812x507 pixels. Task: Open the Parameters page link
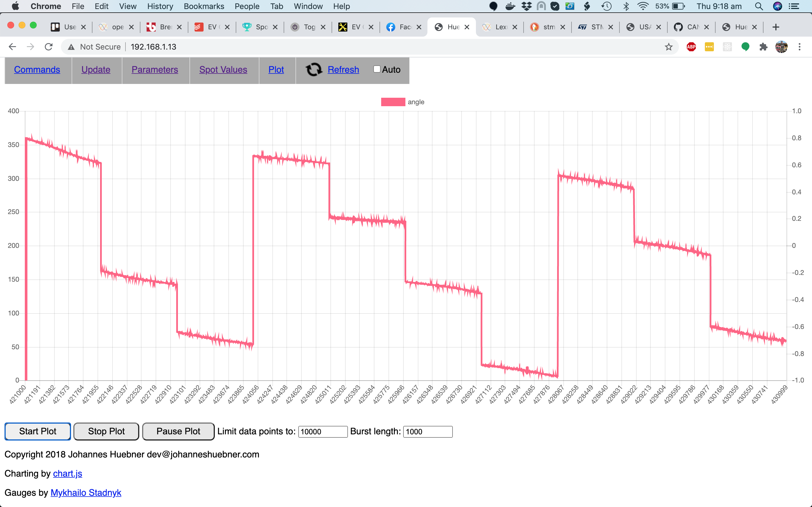[x=155, y=69]
